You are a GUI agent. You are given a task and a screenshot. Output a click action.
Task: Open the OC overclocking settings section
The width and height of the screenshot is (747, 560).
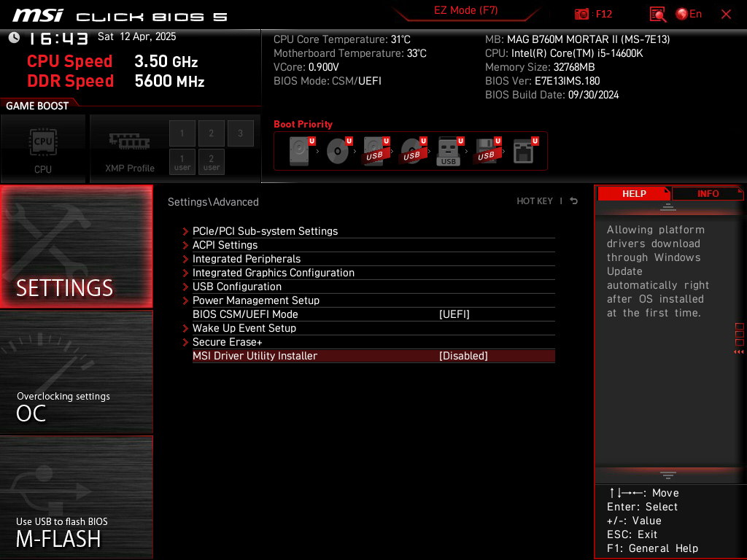(76, 372)
